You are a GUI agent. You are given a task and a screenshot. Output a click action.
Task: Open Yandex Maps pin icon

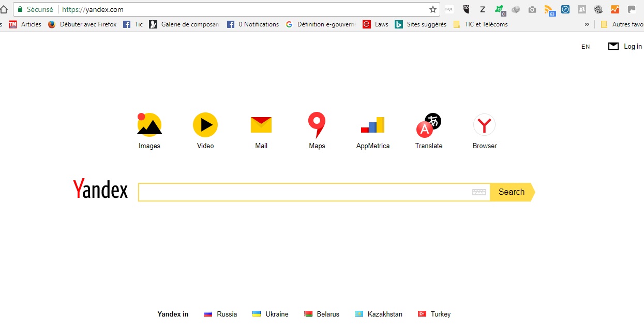317,125
